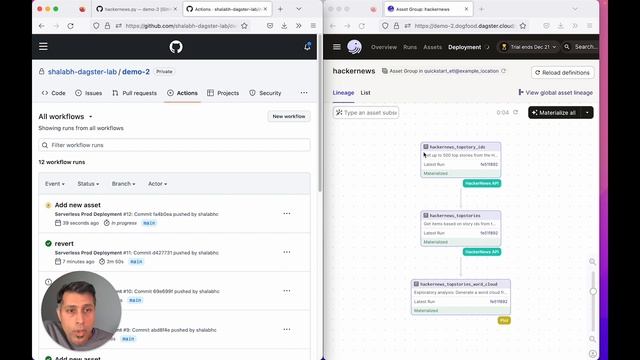Image resolution: width=640 pixels, height=360 pixels.
Task: Go back in the GitHub browser window
Action: point(42,26)
